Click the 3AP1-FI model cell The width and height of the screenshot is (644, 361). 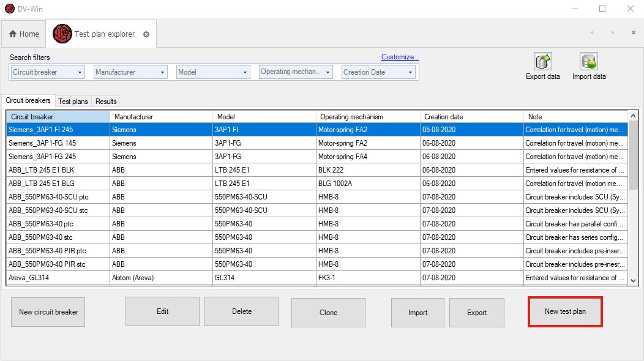coord(264,130)
